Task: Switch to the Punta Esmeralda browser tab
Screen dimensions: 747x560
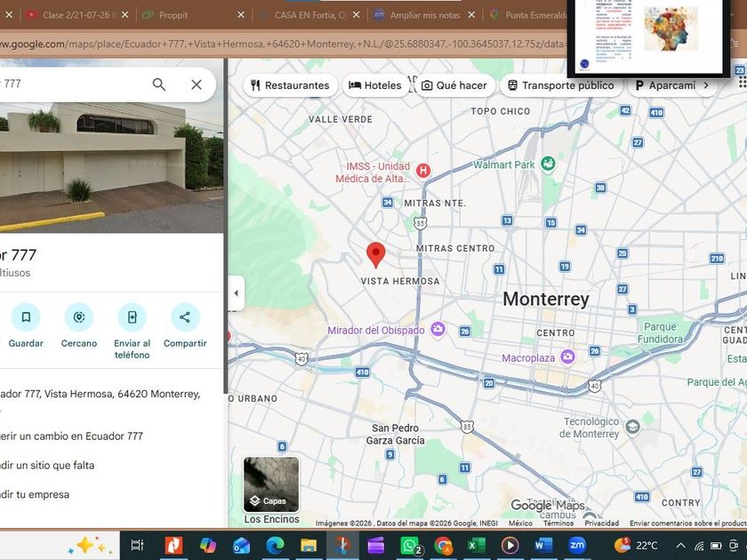Action: (x=529, y=15)
